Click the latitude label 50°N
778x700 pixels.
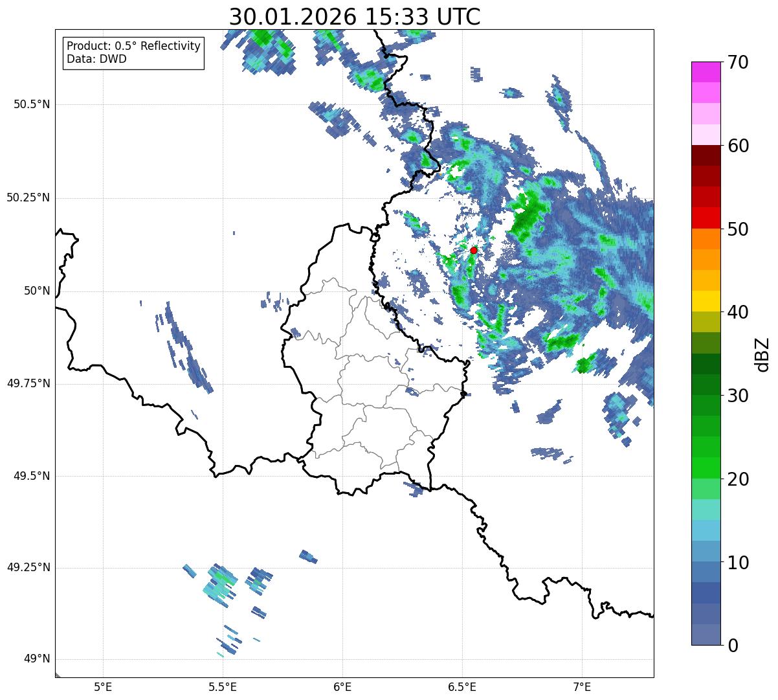point(36,291)
